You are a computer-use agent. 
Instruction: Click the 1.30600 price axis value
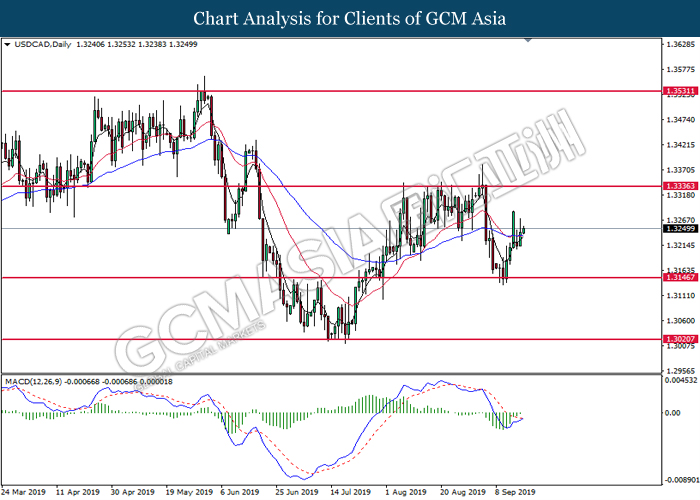click(680, 321)
